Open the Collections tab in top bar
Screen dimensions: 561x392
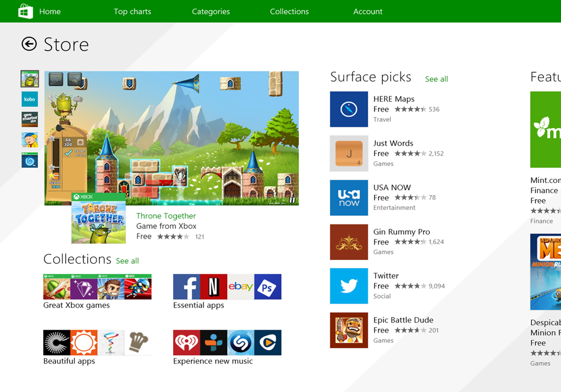(289, 11)
